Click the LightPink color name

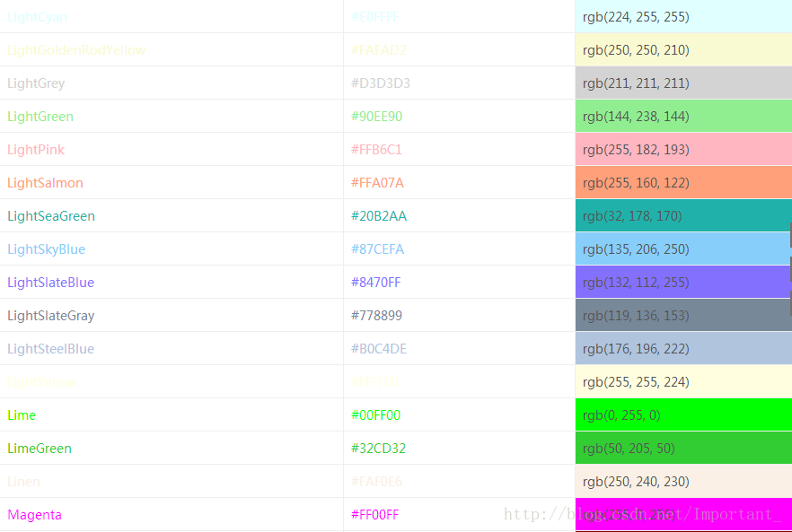pos(36,150)
